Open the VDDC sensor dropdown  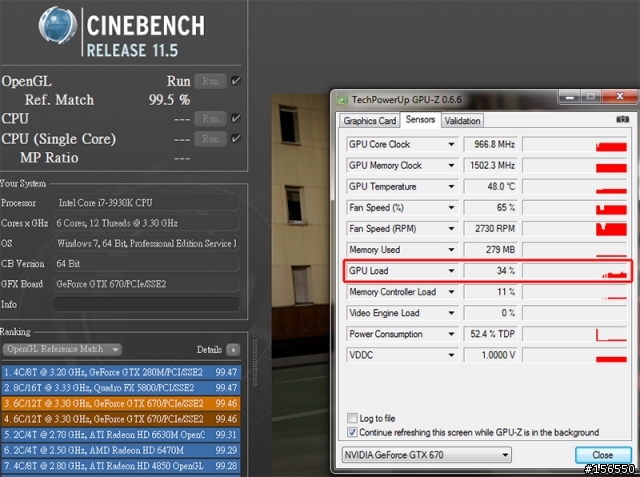pos(451,355)
